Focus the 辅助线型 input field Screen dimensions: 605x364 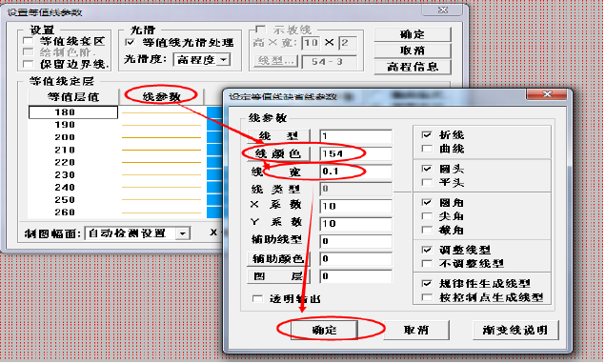pyautogui.click(x=355, y=241)
